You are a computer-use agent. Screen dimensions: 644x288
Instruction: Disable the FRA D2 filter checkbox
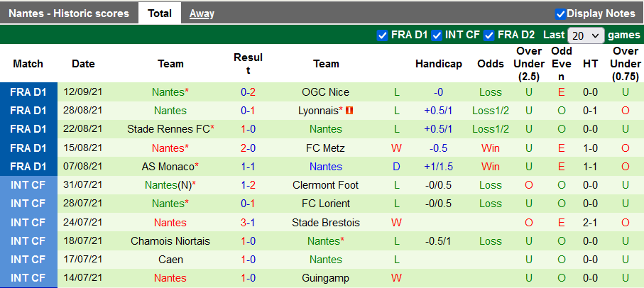(x=489, y=35)
